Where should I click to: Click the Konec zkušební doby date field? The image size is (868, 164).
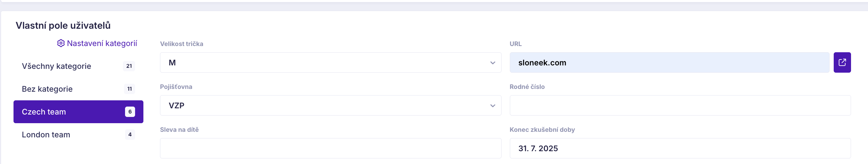tap(680, 148)
